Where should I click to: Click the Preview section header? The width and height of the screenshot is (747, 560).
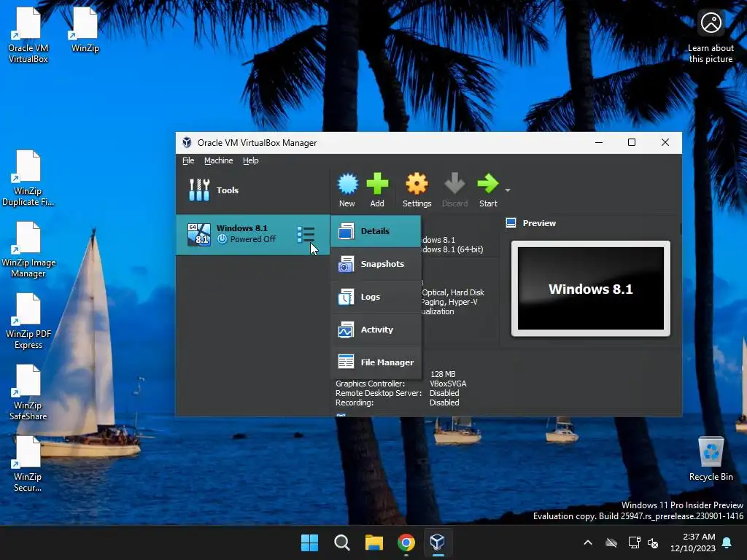[x=539, y=223]
